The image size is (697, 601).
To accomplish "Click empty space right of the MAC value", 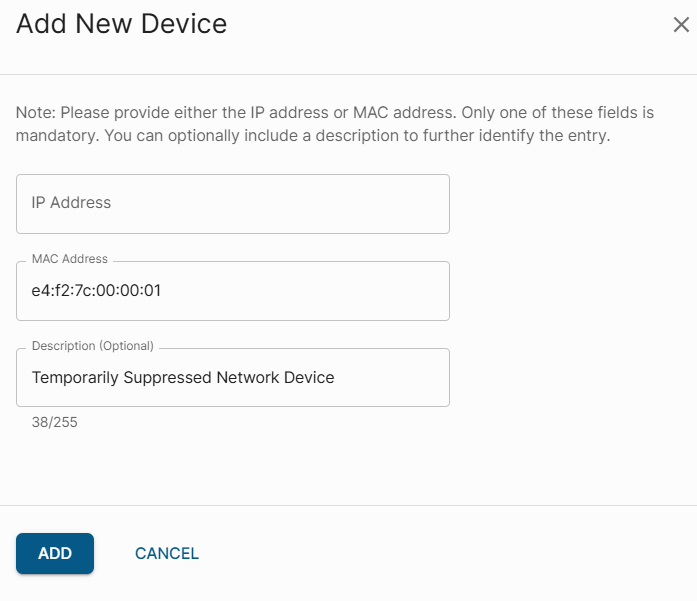I will 320,291.
